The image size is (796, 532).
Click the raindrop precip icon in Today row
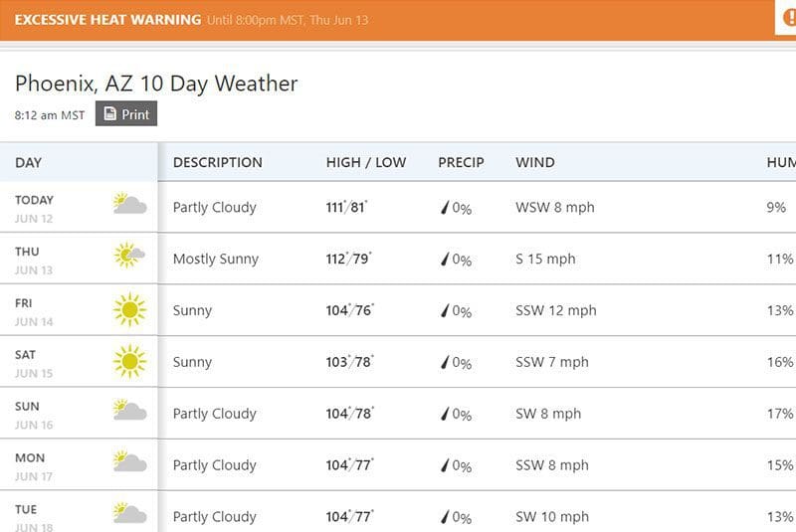445,208
